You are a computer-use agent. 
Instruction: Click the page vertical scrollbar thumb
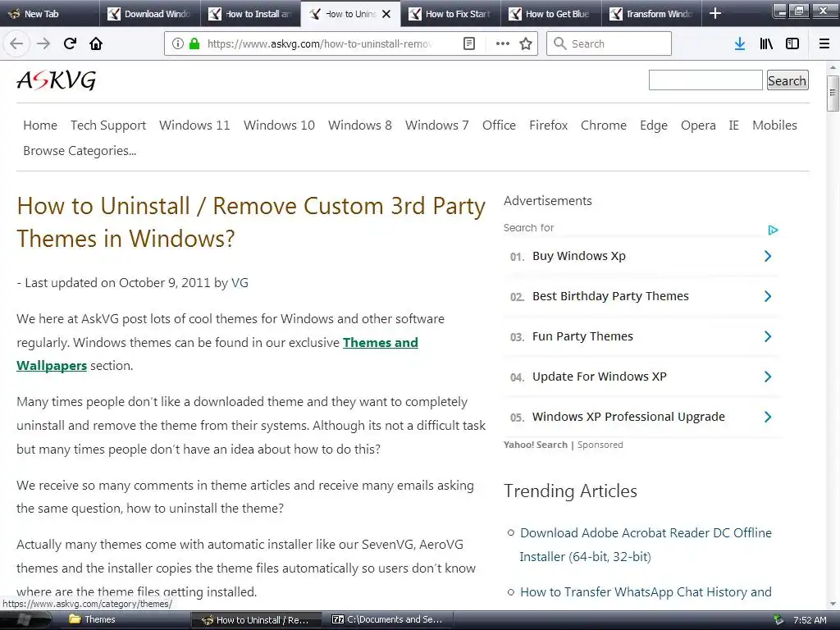point(833,94)
